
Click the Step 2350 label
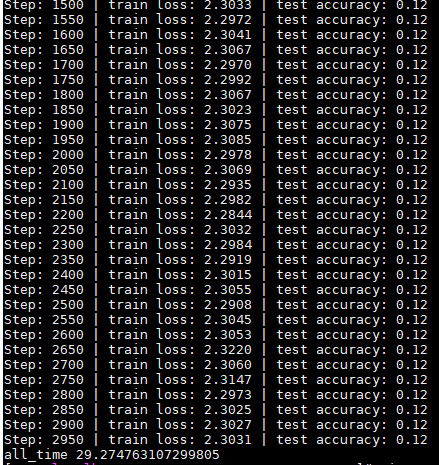[44, 260]
